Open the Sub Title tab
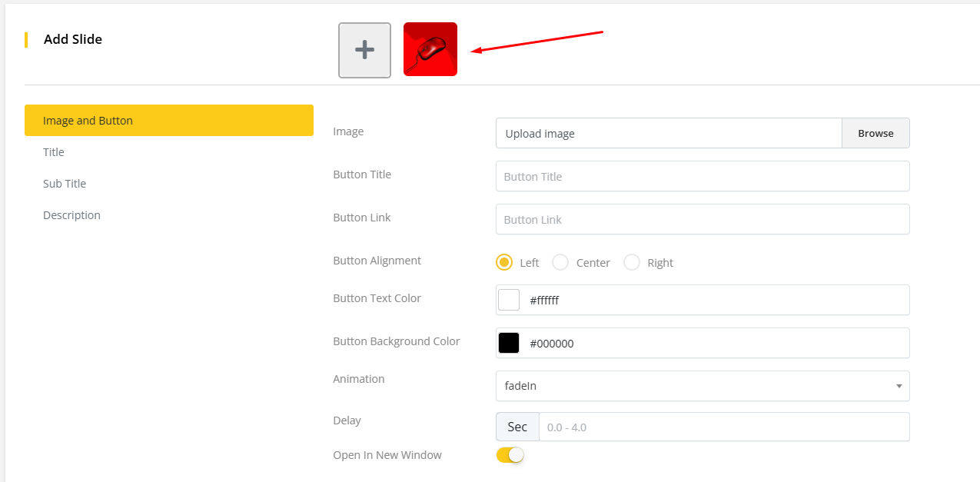 [x=65, y=184]
